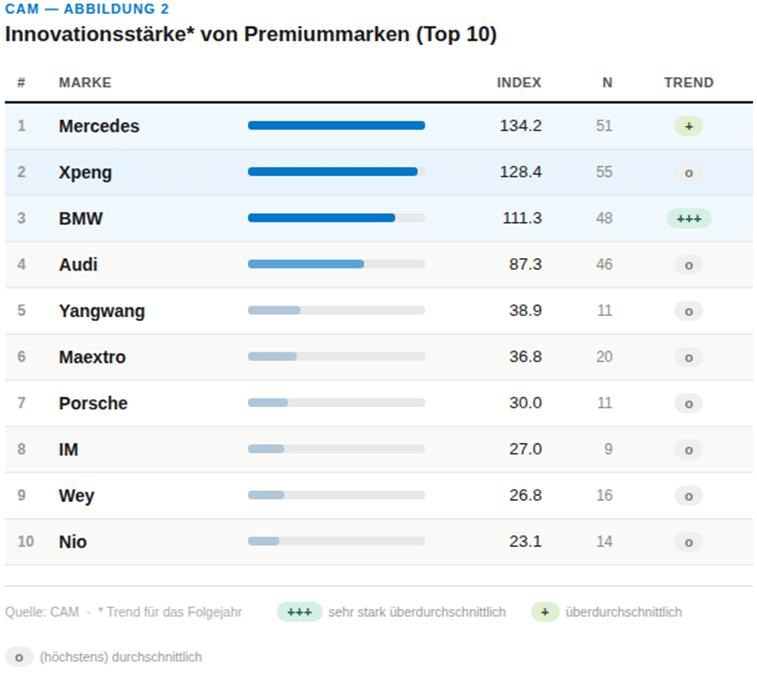Click the Nio 'o' trend badge

pos(688,542)
